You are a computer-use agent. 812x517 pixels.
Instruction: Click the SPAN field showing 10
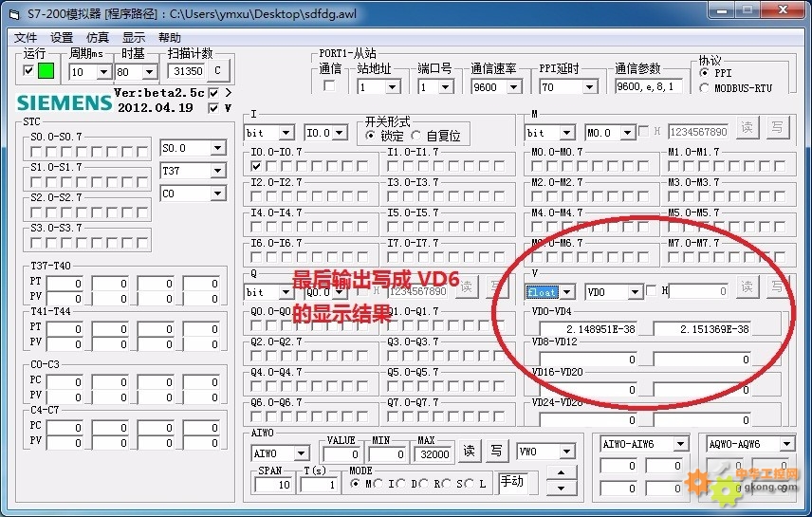coord(273,485)
